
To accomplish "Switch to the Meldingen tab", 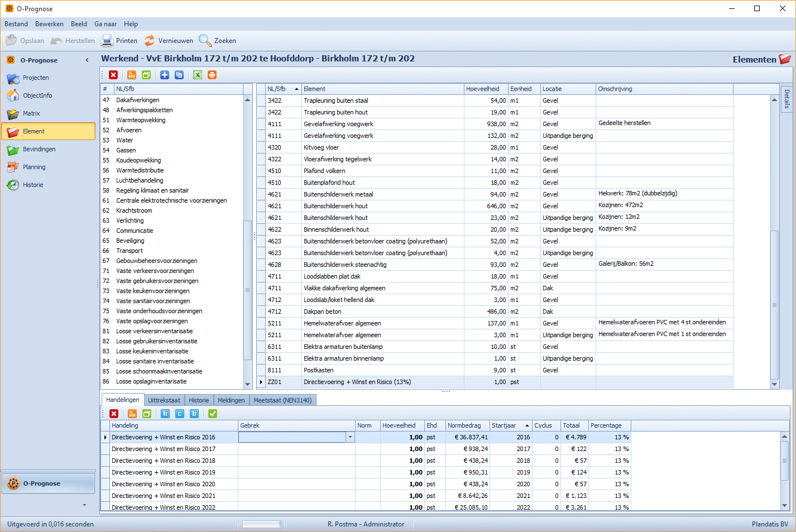I will point(231,400).
